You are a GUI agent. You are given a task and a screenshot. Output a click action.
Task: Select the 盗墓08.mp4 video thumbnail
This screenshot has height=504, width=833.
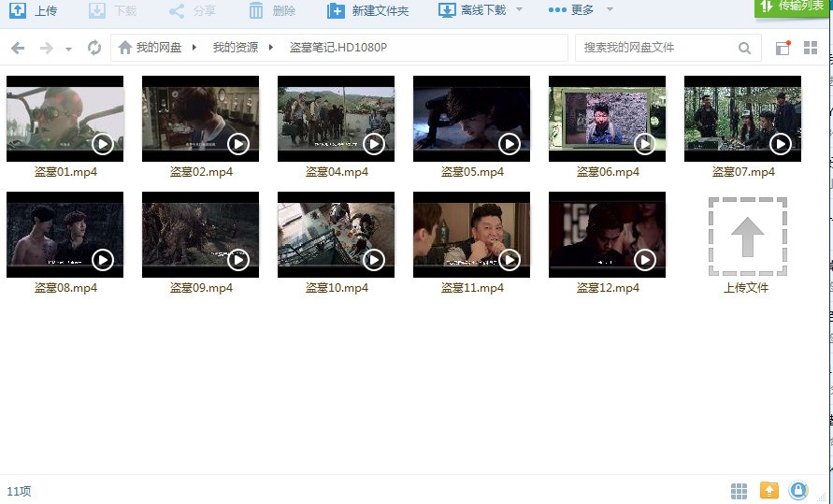(x=65, y=234)
